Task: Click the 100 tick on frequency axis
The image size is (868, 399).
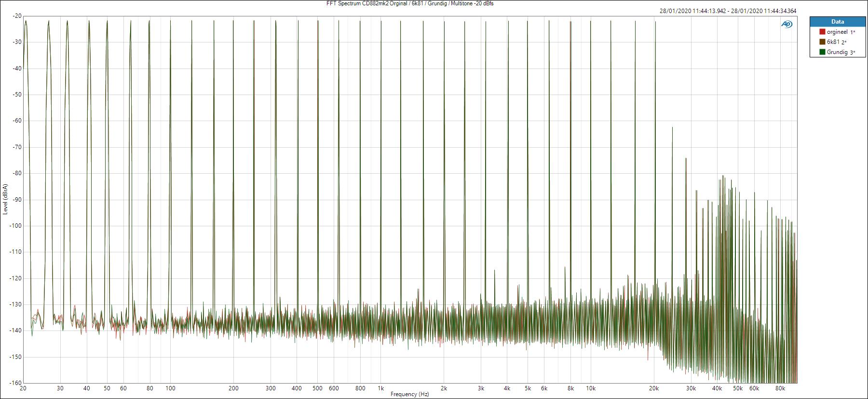Action: pyautogui.click(x=170, y=388)
